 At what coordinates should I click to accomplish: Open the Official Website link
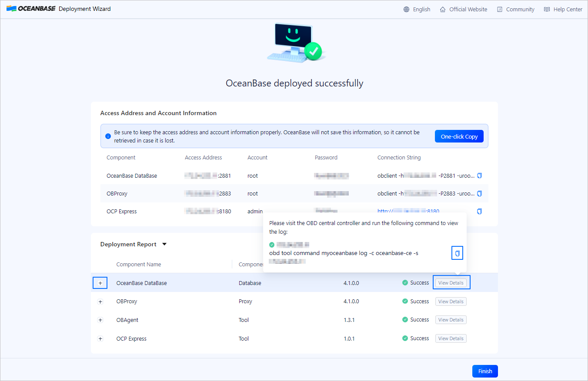tap(468, 9)
